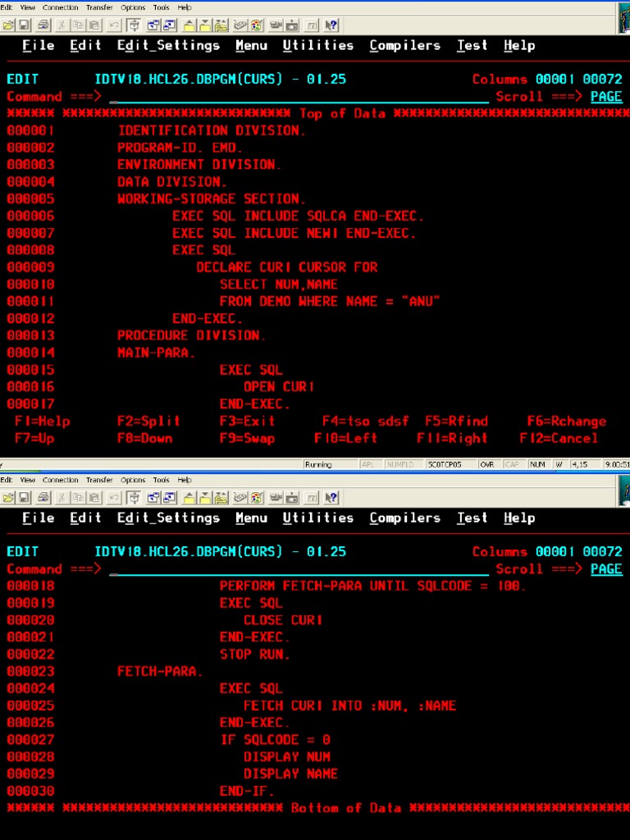Click F3=Exit function key label
This screenshot has height=840, width=630.
(247, 421)
